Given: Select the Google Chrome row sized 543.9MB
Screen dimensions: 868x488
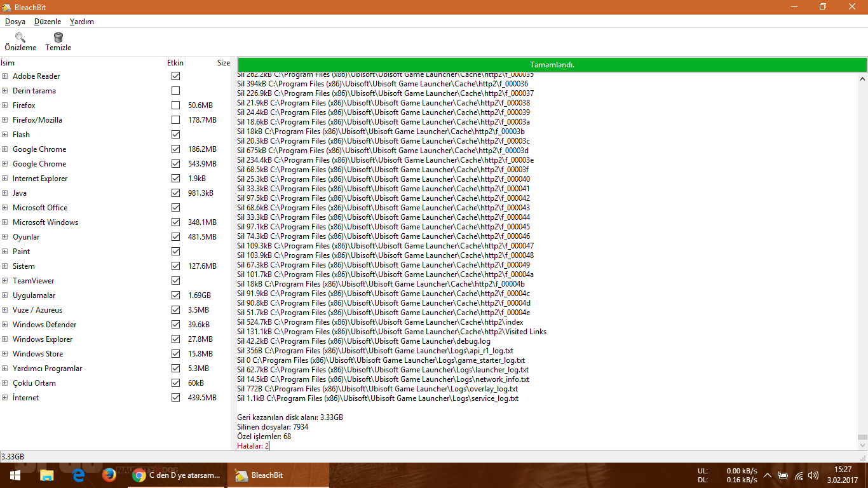Looking at the screenshot, I should coord(115,164).
